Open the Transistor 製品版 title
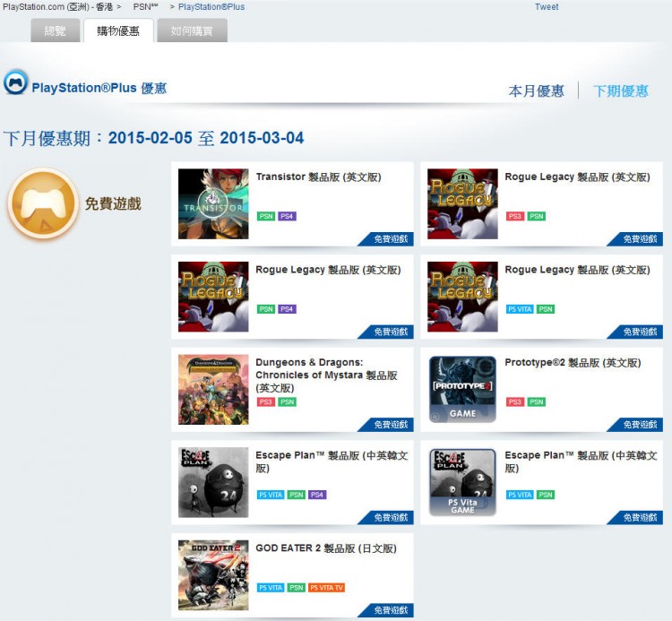Image resolution: width=672 pixels, height=621 pixels. coord(318,177)
